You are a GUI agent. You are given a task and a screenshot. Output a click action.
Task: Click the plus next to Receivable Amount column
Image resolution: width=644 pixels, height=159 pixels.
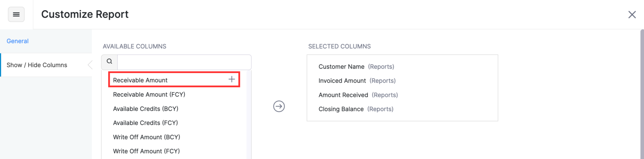coord(231,79)
